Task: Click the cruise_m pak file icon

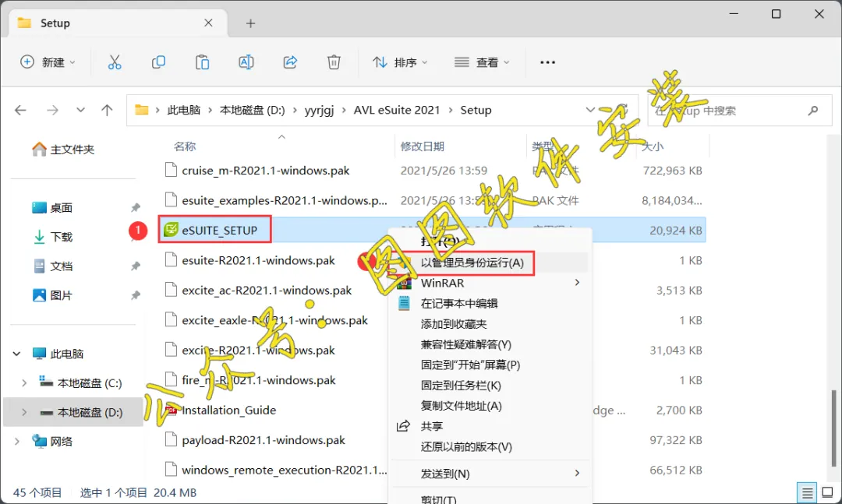Action: (x=171, y=170)
